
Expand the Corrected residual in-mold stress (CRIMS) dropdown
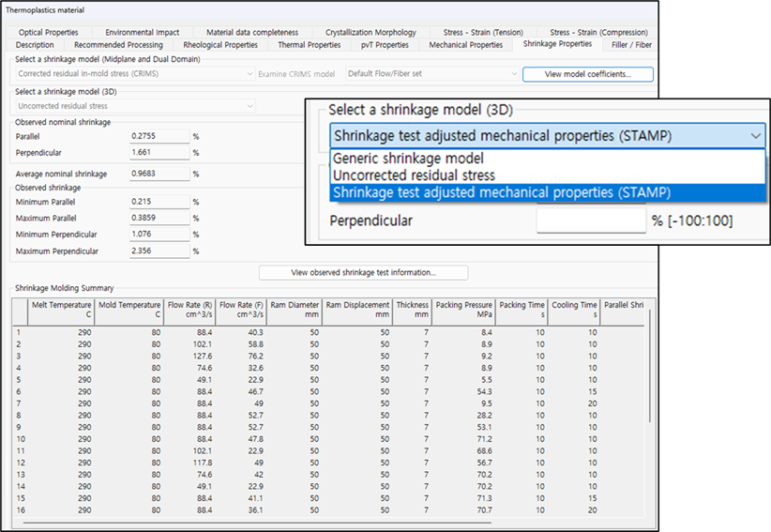[x=134, y=73]
